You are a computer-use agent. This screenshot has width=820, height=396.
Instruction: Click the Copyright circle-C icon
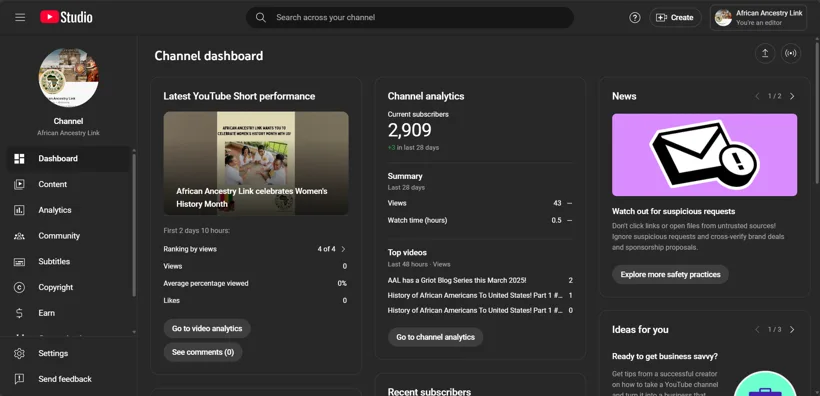(19, 287)
